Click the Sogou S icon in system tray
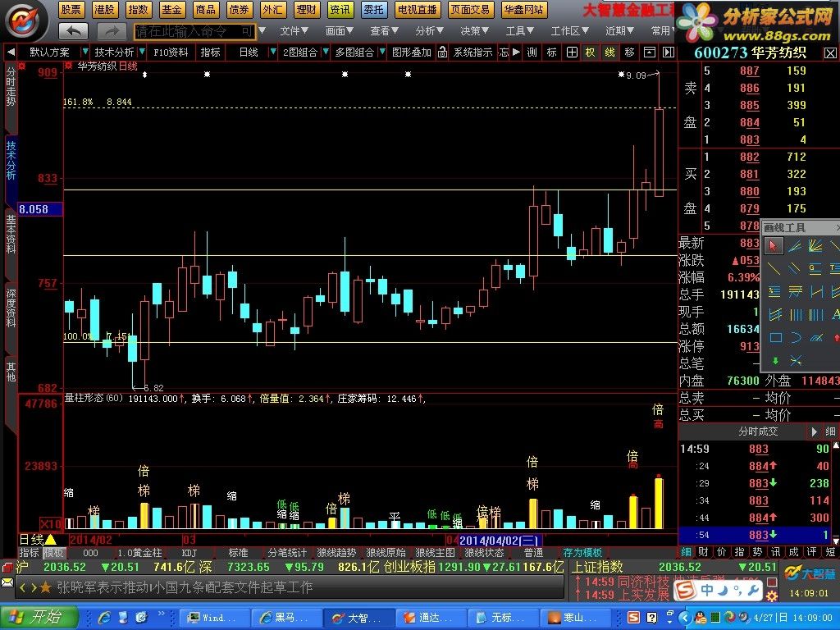 tap(633, 618)
